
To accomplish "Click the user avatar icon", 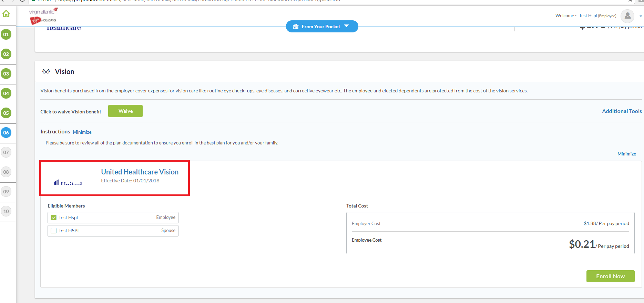I will click(627, 16).
